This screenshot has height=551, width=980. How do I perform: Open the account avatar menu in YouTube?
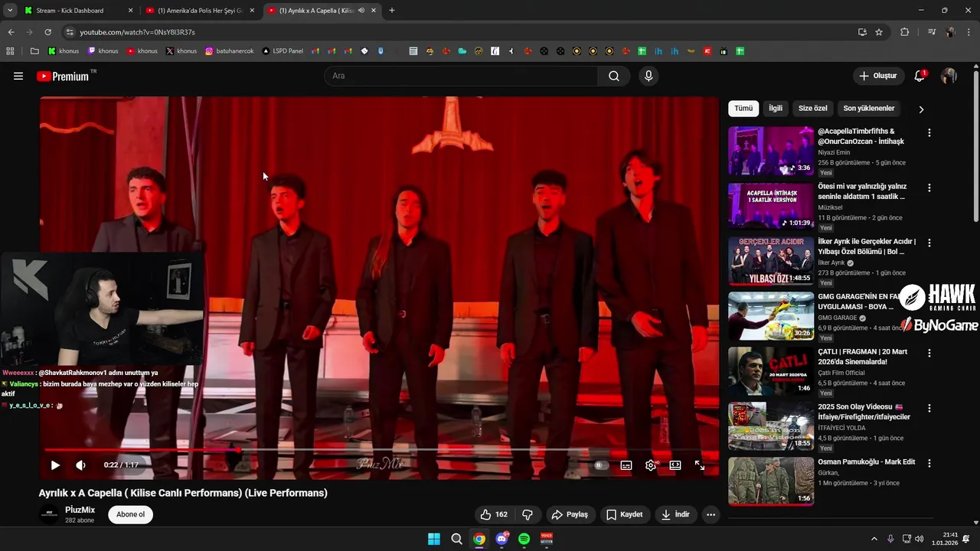point(949,76)
